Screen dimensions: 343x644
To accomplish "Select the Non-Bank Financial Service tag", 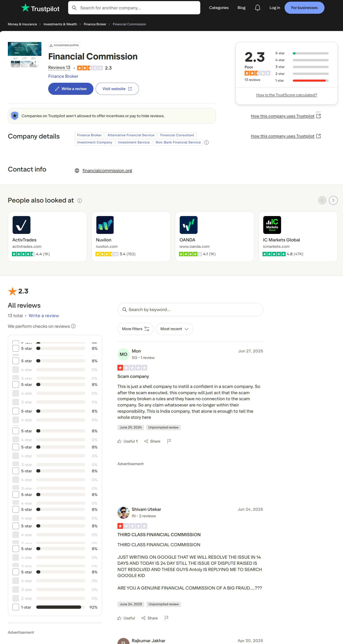I will (178, 143).
